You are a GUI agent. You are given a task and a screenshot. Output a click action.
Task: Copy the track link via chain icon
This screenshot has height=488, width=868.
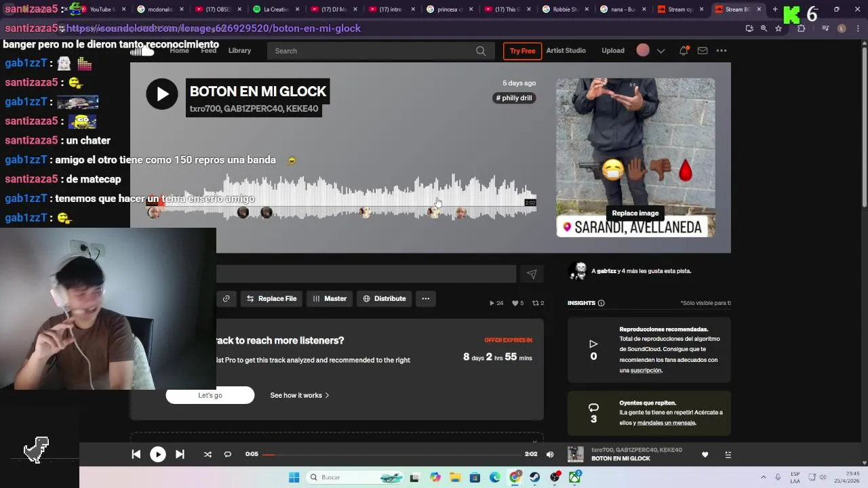tap(226, 298)
